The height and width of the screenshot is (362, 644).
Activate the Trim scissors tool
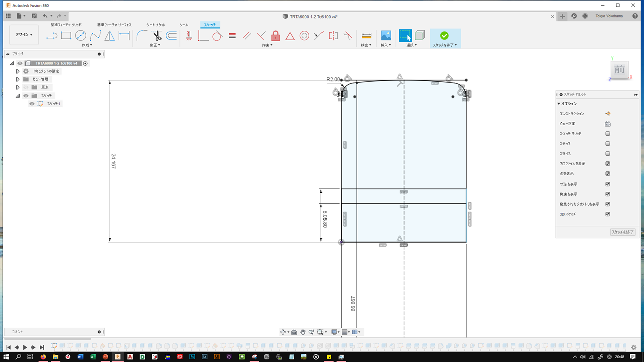(x=157, y=36)
